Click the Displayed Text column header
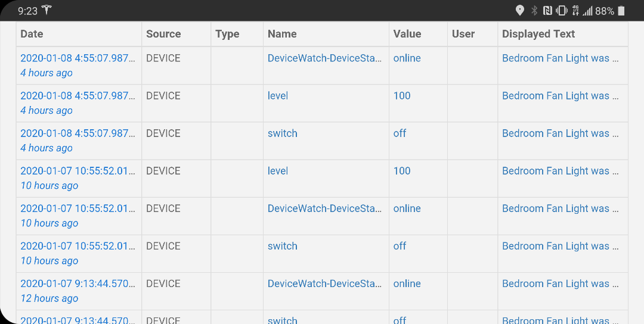The height and width of the screenshot is (324, 644). tap(538, 34)
